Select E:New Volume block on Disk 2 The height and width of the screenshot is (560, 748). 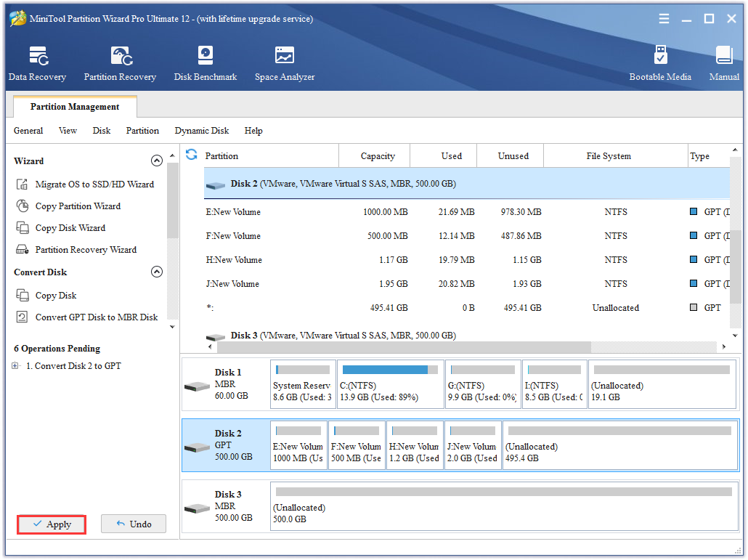[298, 445]
